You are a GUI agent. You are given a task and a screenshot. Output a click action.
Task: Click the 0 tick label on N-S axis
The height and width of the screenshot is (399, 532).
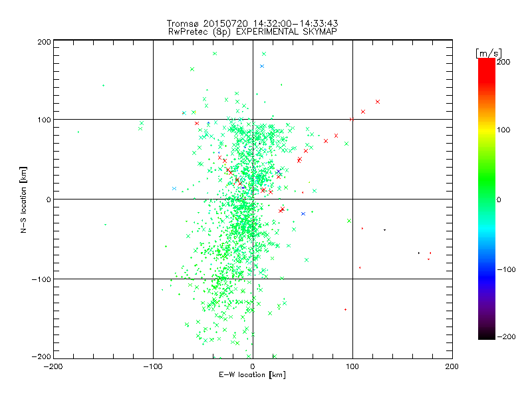pyautogui.click(x=49, y=199)
